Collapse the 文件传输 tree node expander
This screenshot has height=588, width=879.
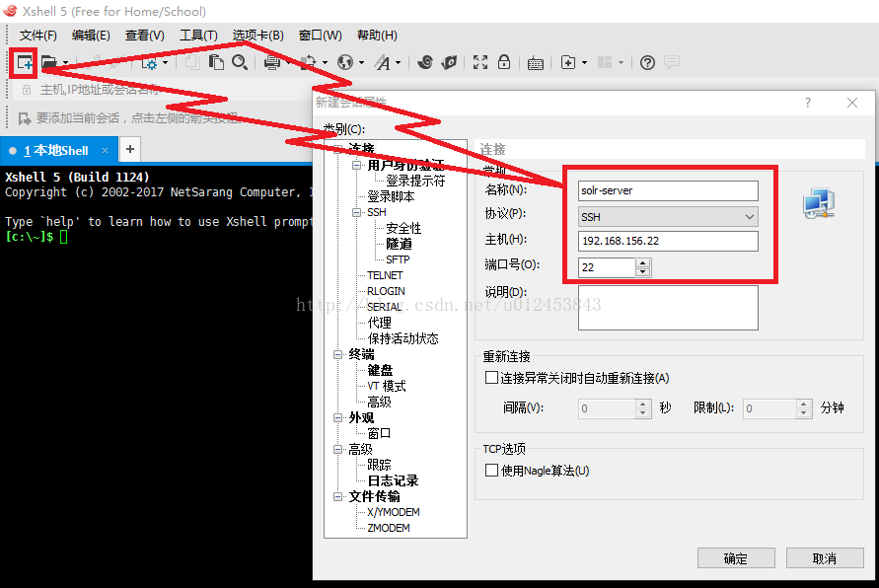click(x=337, y=496)
